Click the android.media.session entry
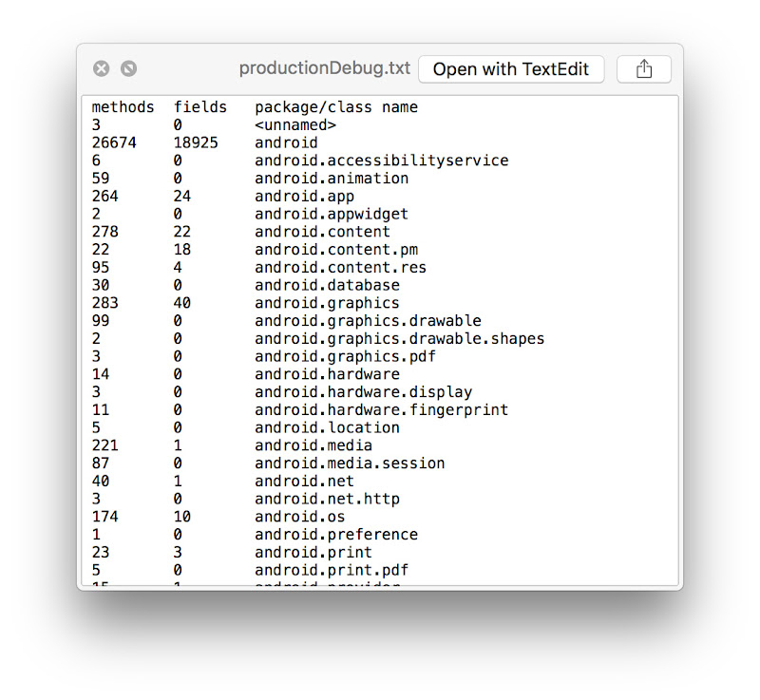This screenshot has width=760, height=700. [349, 464]
